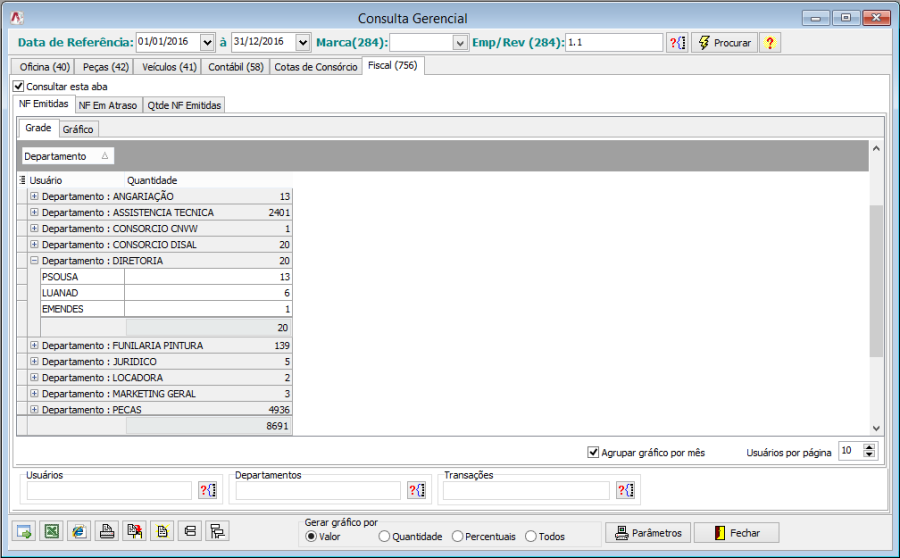Open the NF Em Atraso sub-tab
The image size is (900, 558).
point(108,105)
